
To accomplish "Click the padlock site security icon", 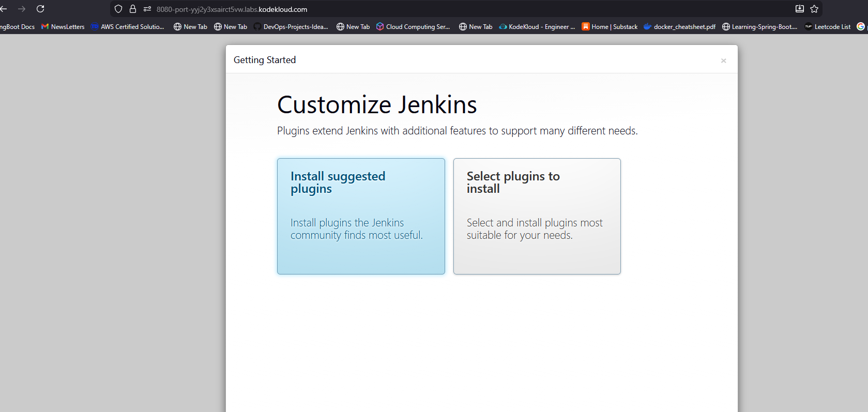I will pos(133,9).
